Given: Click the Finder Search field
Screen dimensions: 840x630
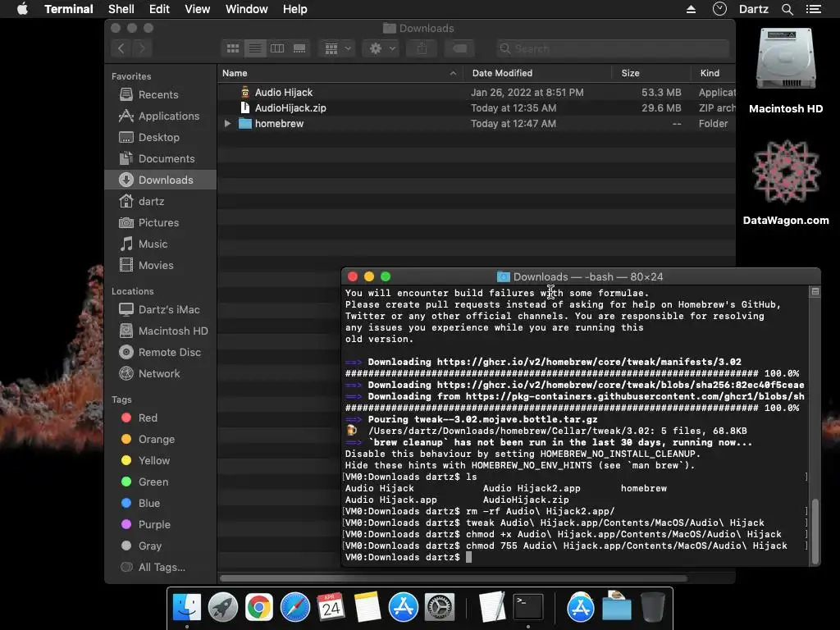Looking at the screenshot, I should click(612, 48).
